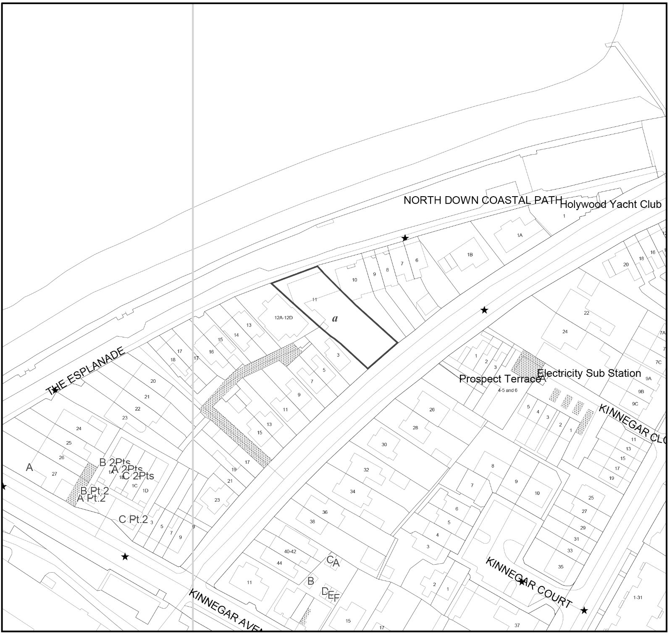Click the Prospect Terrace label
This screenshot has width=672, height=639.
(x=500, y=379)
